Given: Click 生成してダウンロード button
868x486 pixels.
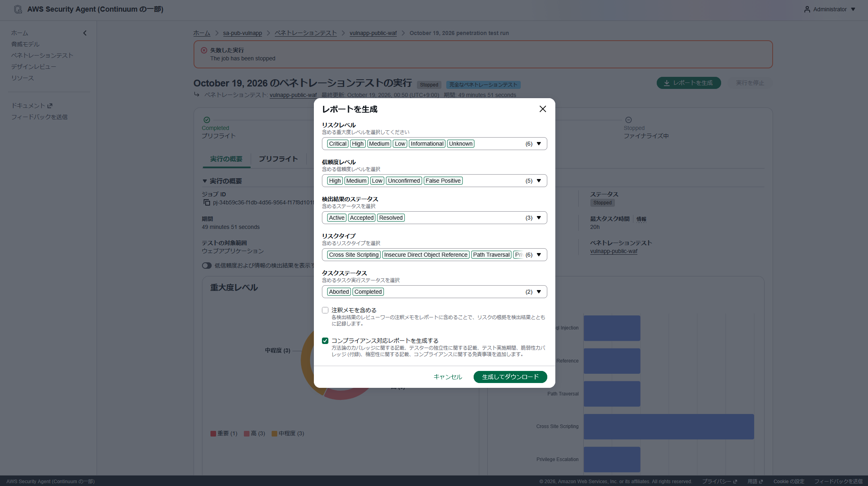Looking at the screenshot, I should (510, 377).
